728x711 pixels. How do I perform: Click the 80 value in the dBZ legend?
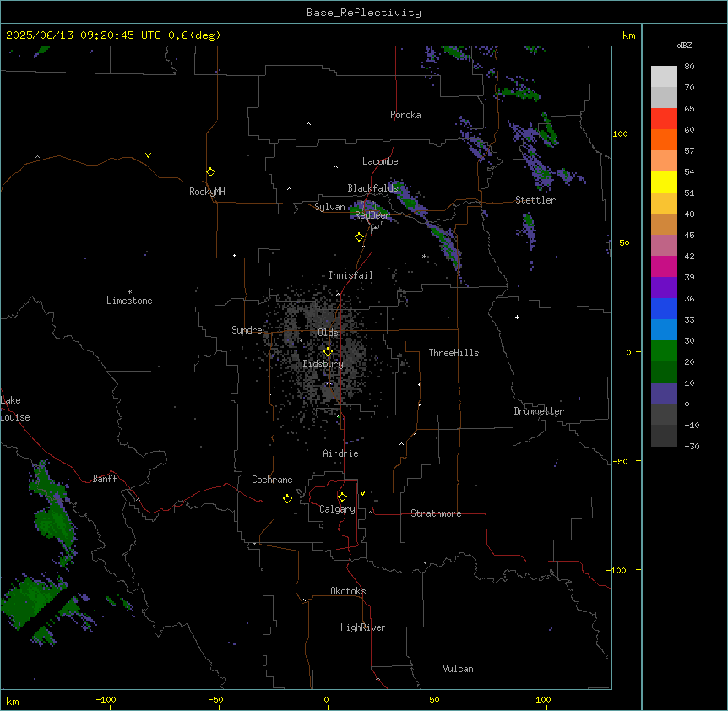tap(689, 66)
